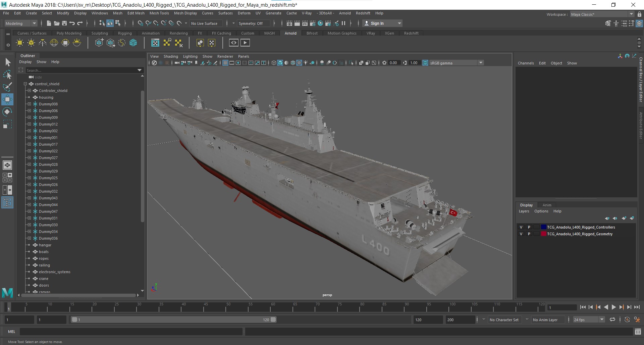Enable snap to grids icon
Image resolution: width=644 pixels, height=345 pixels.
tap(140, 23)
